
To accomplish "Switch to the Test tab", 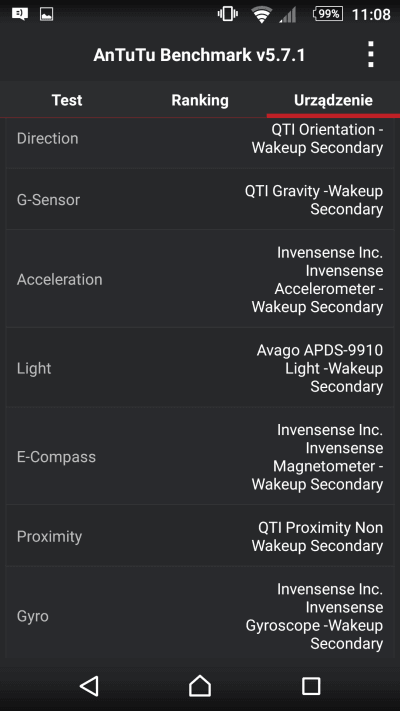I will 67,100.
